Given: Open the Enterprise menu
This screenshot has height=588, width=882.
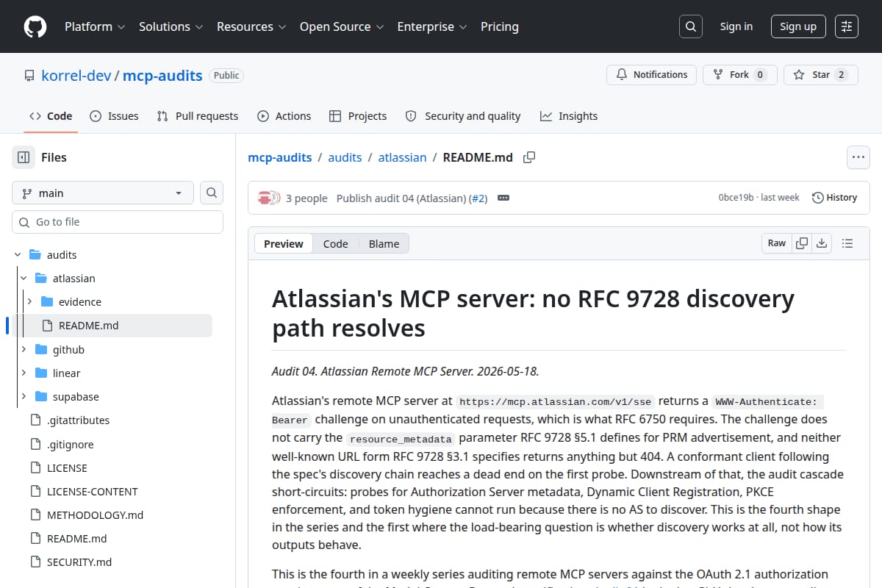Looking at the screenshot, I should point(432,26).
